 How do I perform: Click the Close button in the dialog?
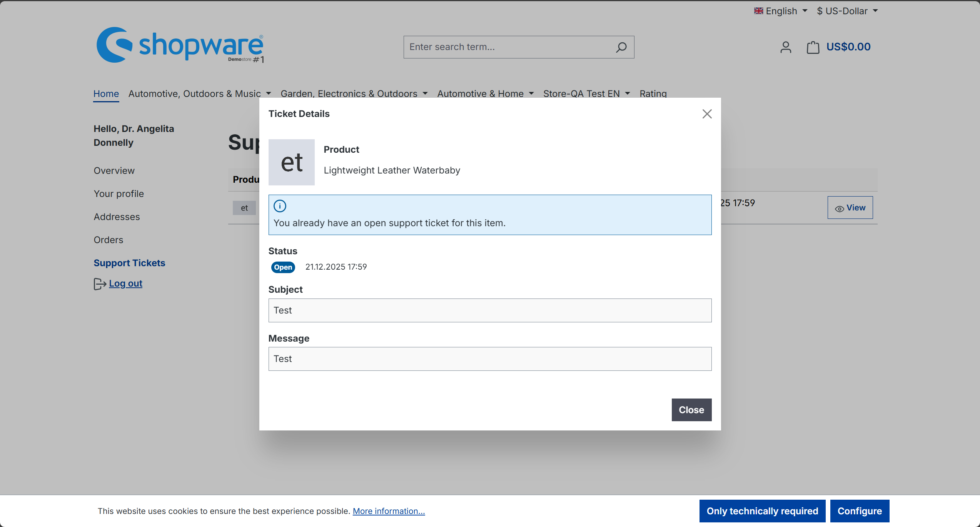click(691, 410)
